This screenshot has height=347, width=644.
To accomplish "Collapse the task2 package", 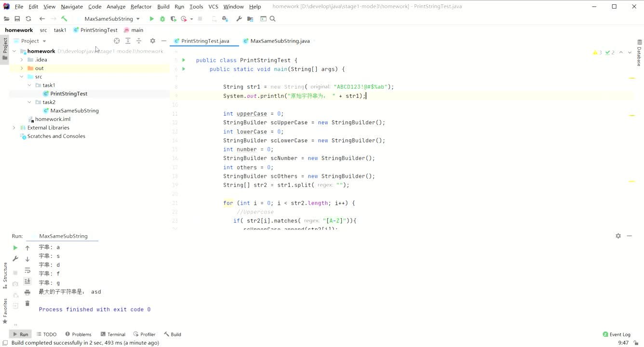I will point(29,102).
